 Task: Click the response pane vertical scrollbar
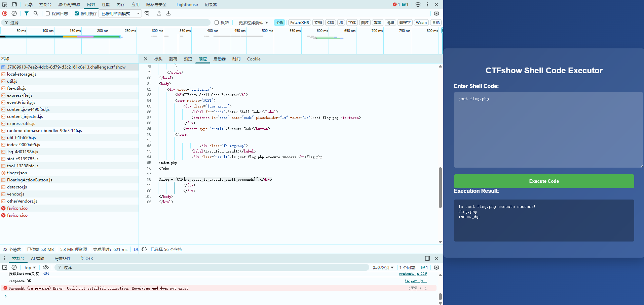pos(440,187)
